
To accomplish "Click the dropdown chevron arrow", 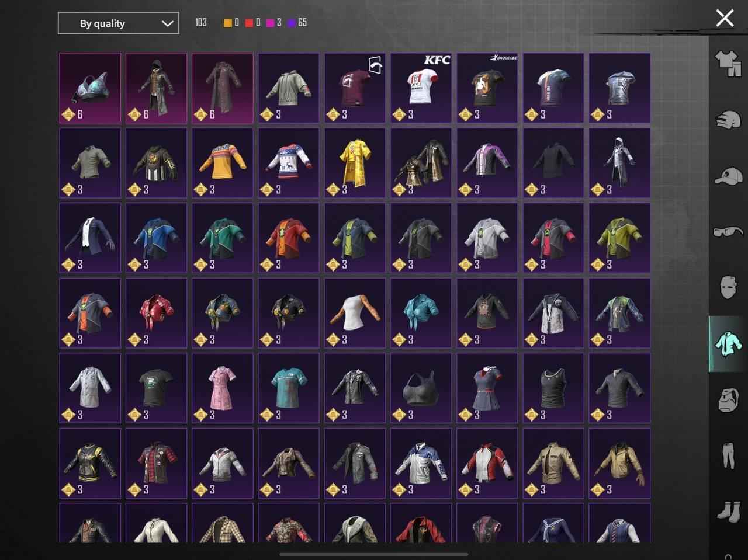I will [x=167, y=24].
